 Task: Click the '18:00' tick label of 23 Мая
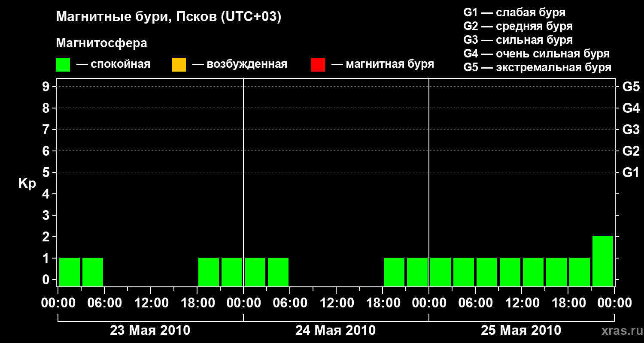point(197,303)
